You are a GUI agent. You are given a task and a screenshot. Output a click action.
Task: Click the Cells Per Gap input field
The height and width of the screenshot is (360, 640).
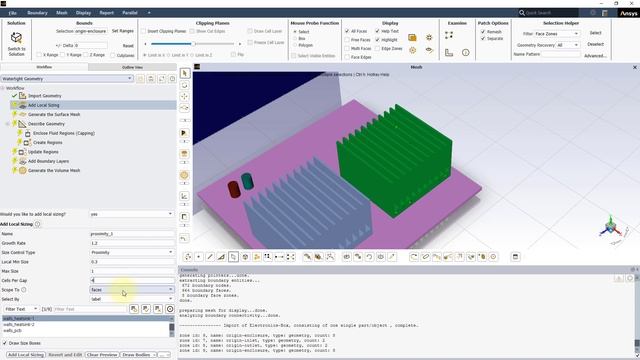pyautogui.click(x=132, y=280)
